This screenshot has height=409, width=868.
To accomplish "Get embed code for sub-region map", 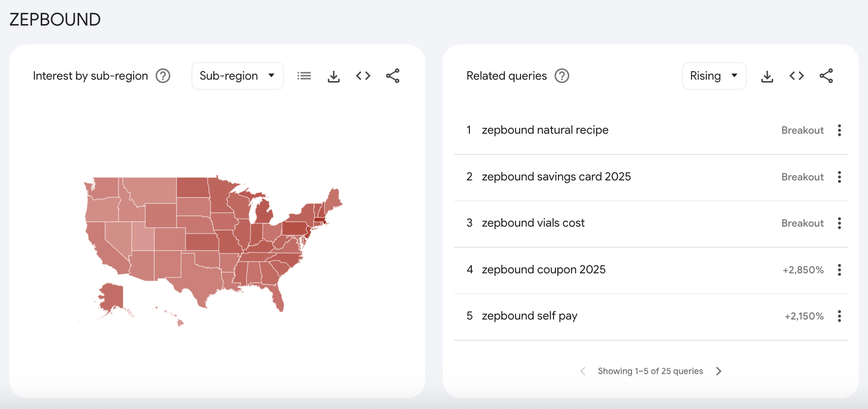I will coord(363,76).
